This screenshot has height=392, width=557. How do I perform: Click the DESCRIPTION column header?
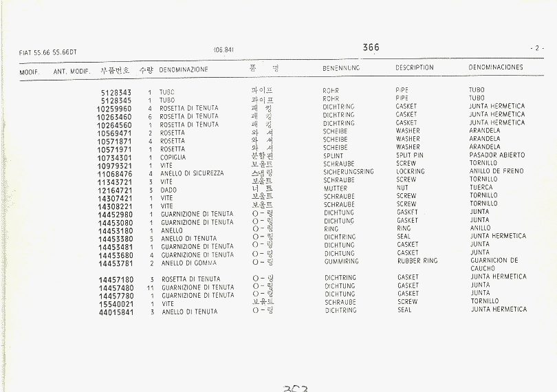(414, 68)
